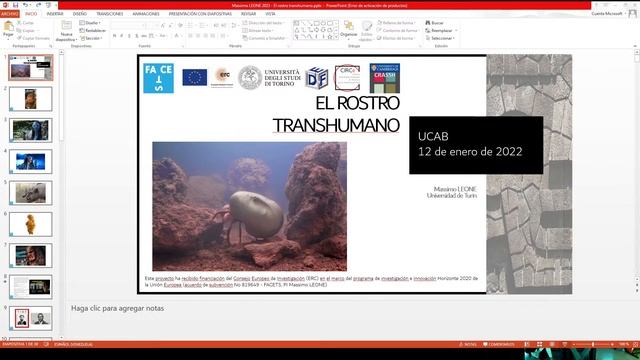Collapse the ribbon using the arrow
Screen dimensions: 640x360
(635, 46)
